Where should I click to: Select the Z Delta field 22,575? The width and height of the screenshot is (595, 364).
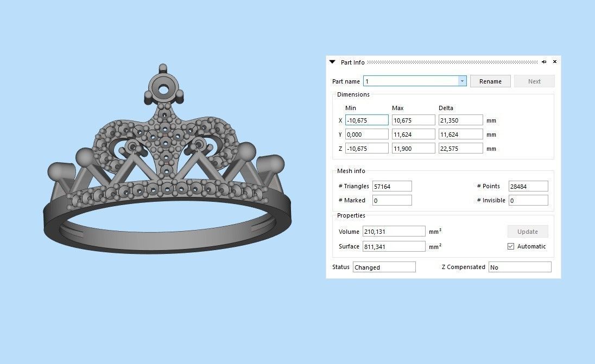pos(461,148)
